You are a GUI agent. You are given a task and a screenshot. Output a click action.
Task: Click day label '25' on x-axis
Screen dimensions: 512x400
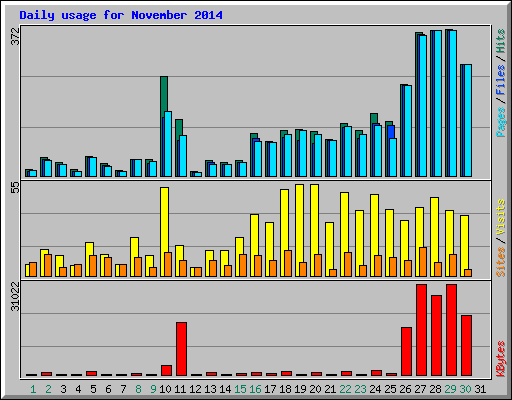point(390,389)
